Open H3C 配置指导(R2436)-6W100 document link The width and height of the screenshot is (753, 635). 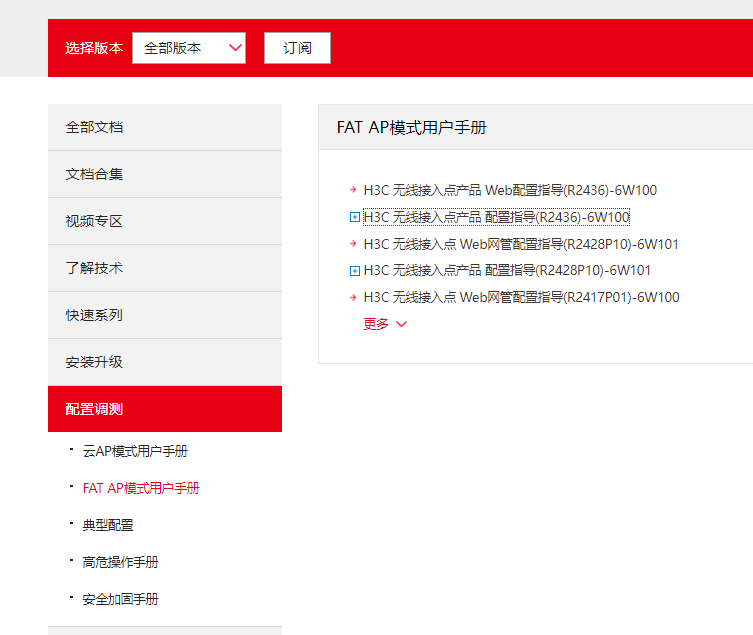pos(497,217)
